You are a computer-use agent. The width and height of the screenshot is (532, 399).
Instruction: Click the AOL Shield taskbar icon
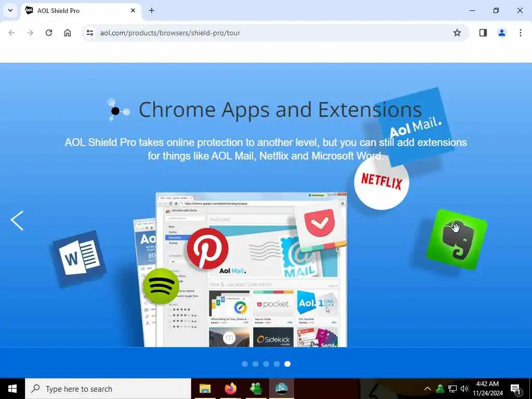(x=281, y=389)
